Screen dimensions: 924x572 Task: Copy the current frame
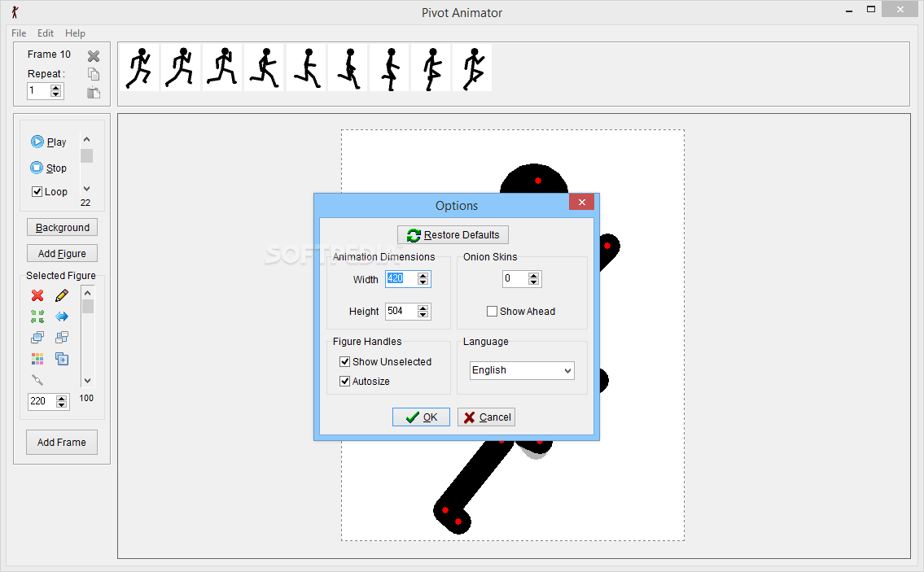click(x=93, y=72)
